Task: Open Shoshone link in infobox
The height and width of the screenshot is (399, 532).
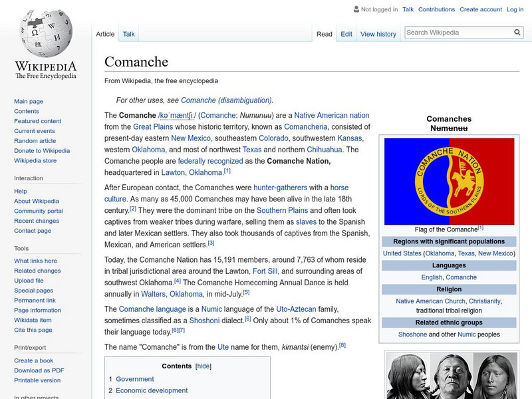Action: pyautogui.click(x=412, y=334)
